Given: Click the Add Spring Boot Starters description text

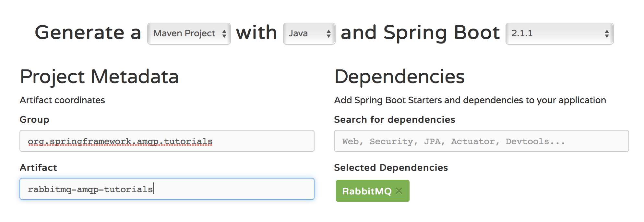Looking at the screenshot, I should point(470,100).
